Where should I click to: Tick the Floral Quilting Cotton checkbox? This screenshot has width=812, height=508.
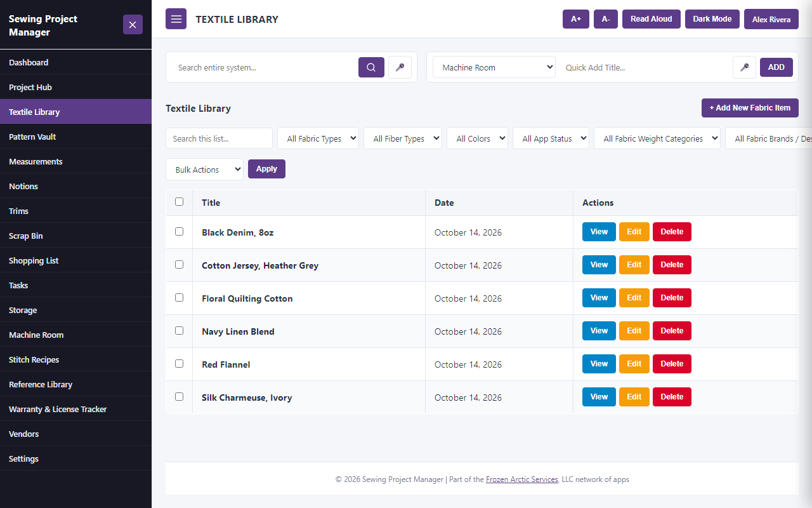[179, 298]
